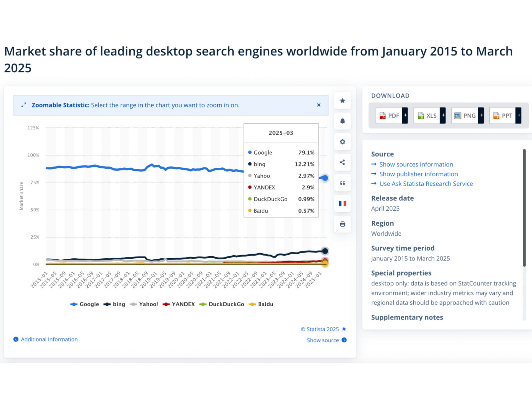Image resolution: width=532 pixels, height=404 pixels.
Task: Close the Zoomable Statistic banner
Action: click(x=319, y=105)
